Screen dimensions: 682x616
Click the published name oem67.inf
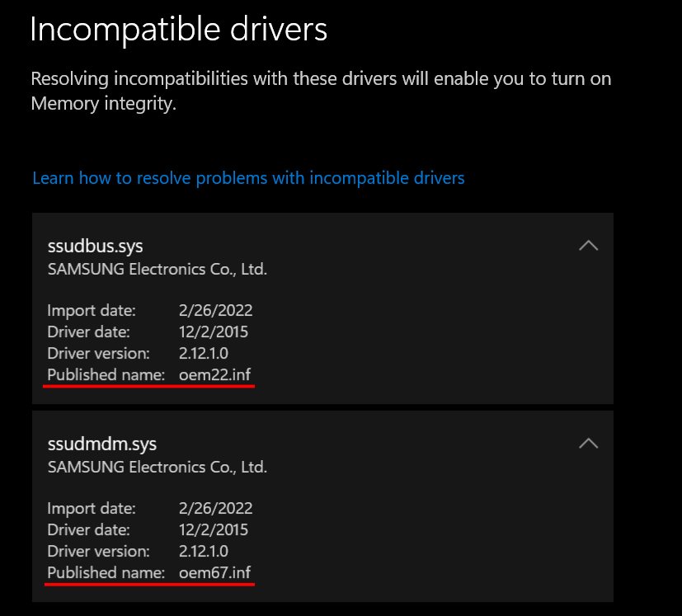[x=214, y=572]
